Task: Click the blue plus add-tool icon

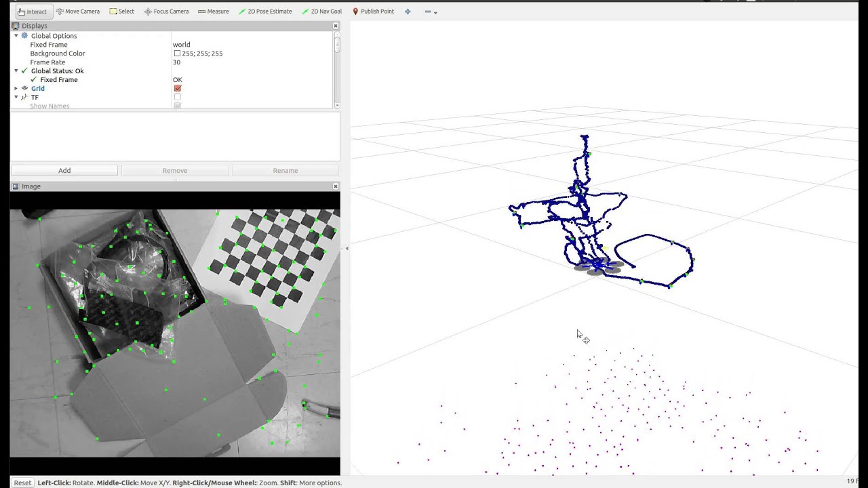Action: click(408, 12)
